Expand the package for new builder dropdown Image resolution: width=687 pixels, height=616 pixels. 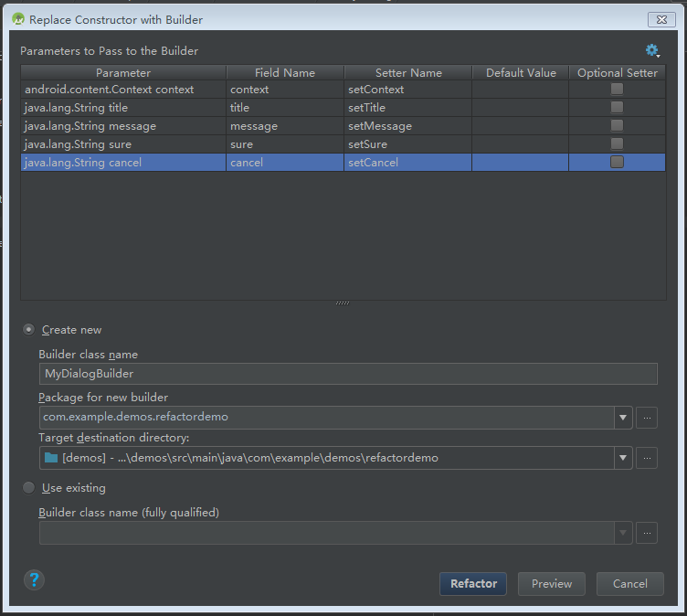623,418
